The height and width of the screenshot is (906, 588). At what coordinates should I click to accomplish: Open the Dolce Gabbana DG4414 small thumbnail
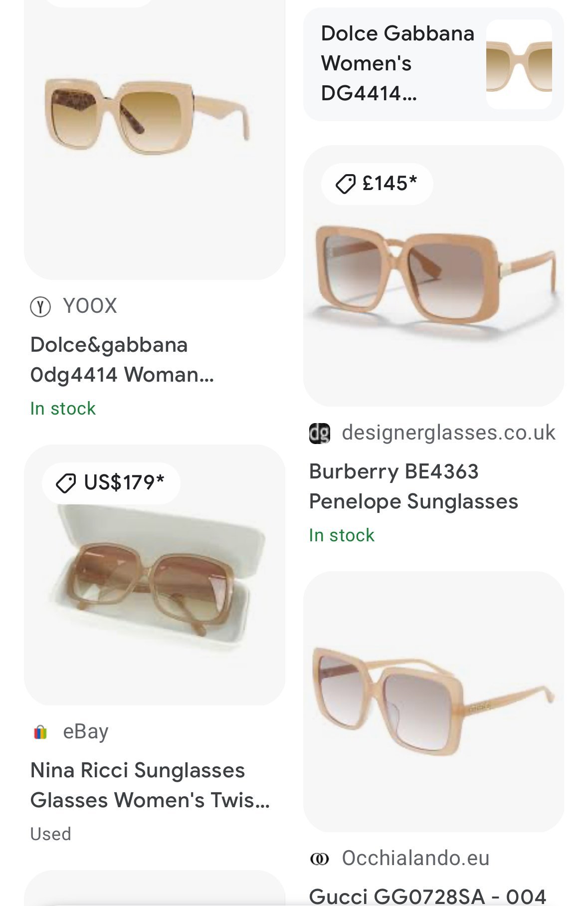[519, 64]
